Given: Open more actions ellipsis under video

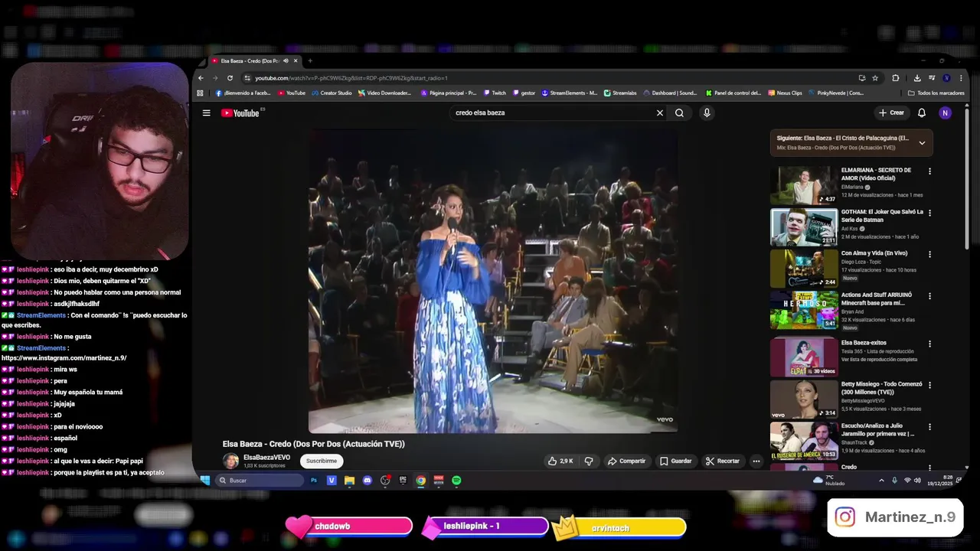Looking at the screenshot, I should click(756, 461).
